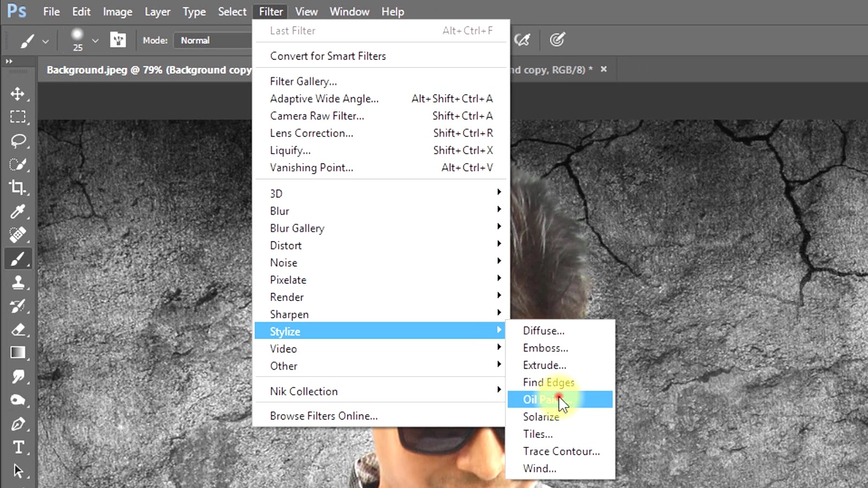The width and height of the screenshot is (868, 488).
Task: Select the Path Selection tool
Action: (x=17, y=471)
